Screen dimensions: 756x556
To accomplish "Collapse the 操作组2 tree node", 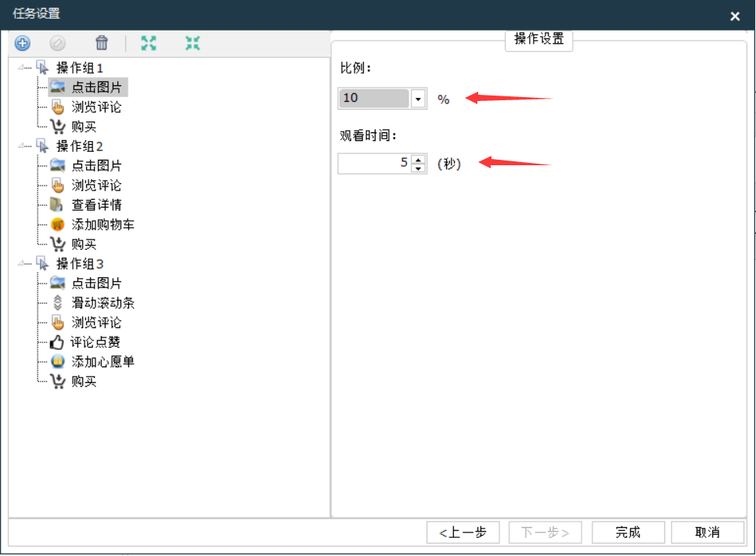I will click(x=20, y=146).
